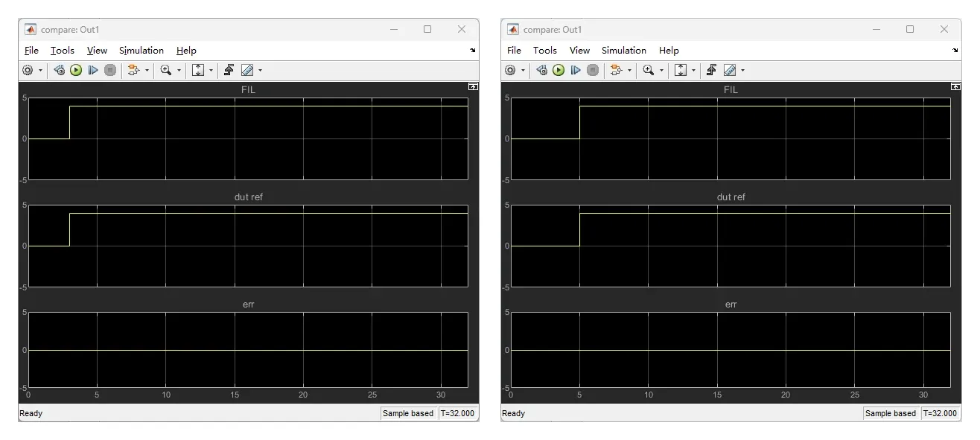Click 'err' plot title in right window
Screen dimensions: 980x440
731,305
